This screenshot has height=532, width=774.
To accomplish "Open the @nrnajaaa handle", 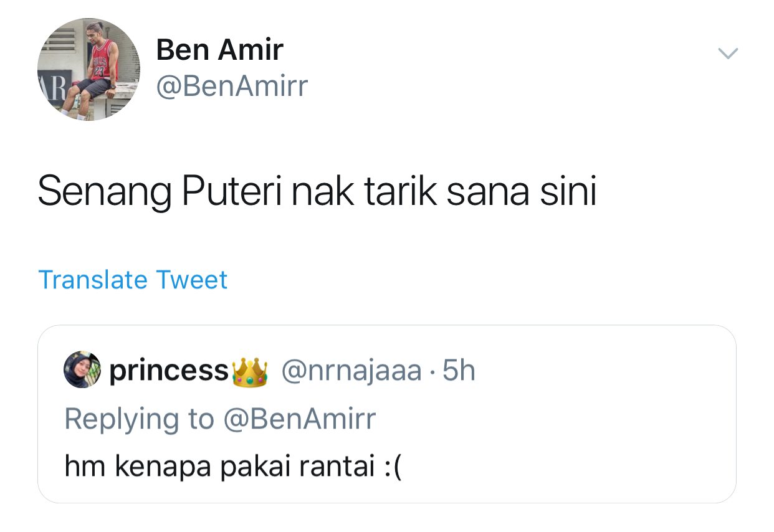I will (x=351, y=371).
